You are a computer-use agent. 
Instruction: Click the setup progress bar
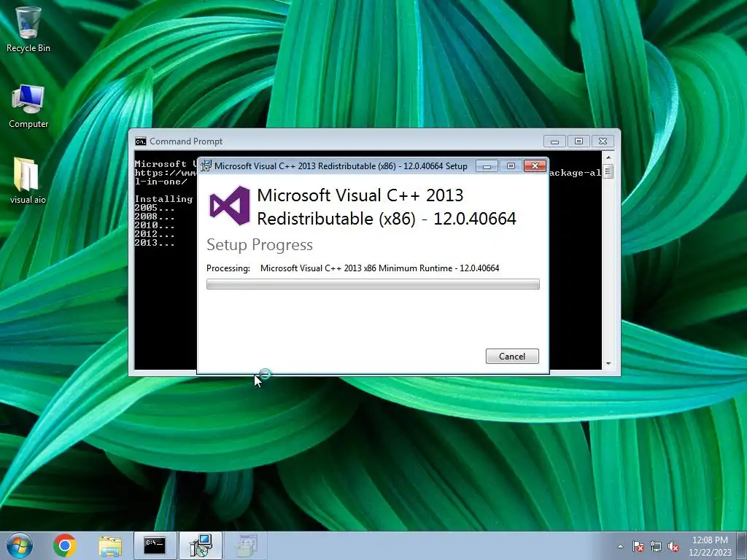373,284
